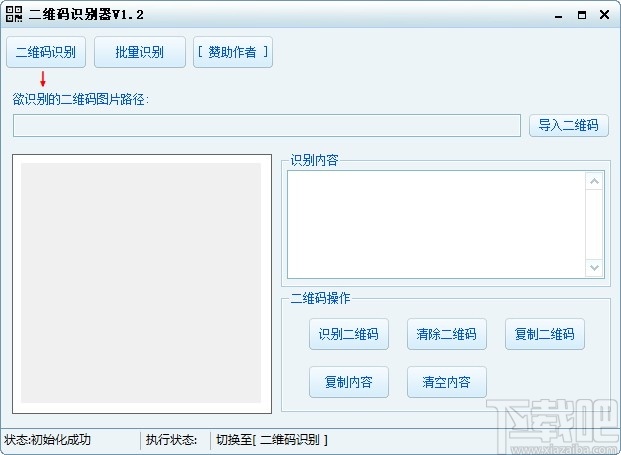Click the up arrow of the 识别内容 scrollbar
Screen dimensions: 621x455
[594, 181]
